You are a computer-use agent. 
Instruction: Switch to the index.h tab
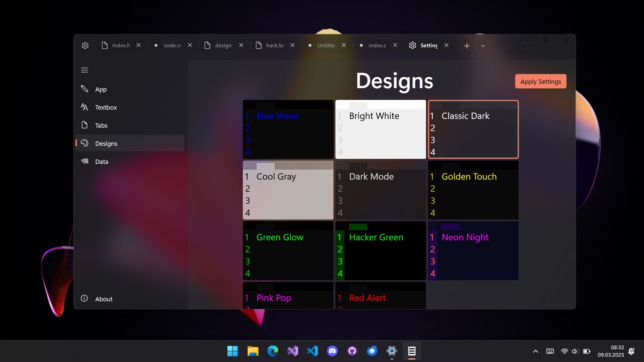[x=122, y=45]
